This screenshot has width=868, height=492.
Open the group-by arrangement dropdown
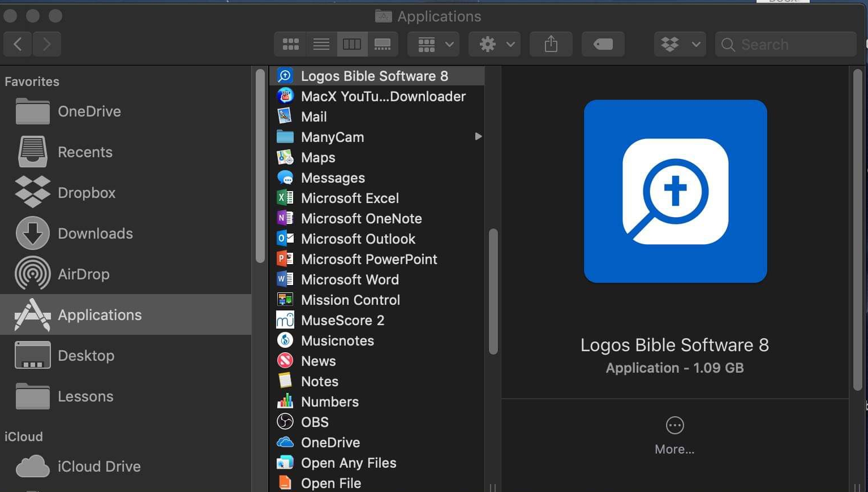(x=433, y=44)
